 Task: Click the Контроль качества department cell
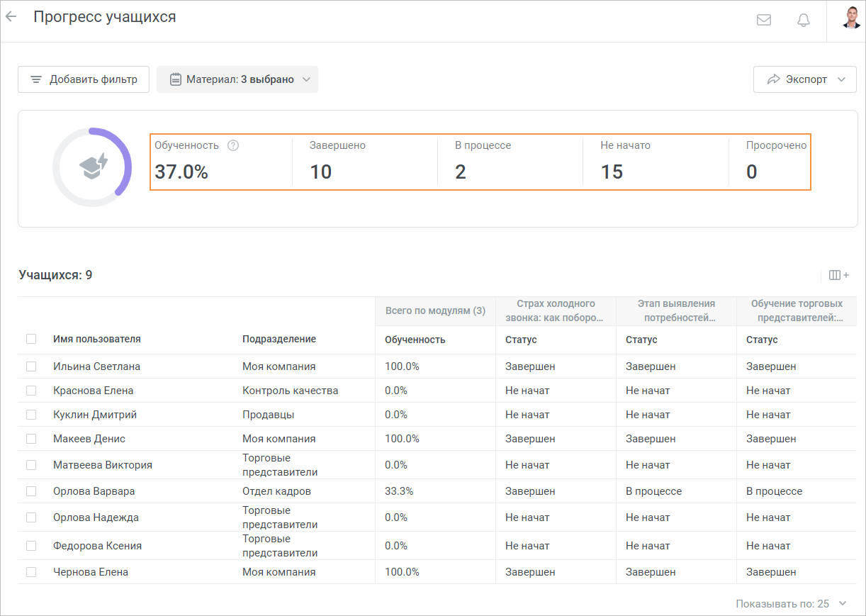pos(290,391)
